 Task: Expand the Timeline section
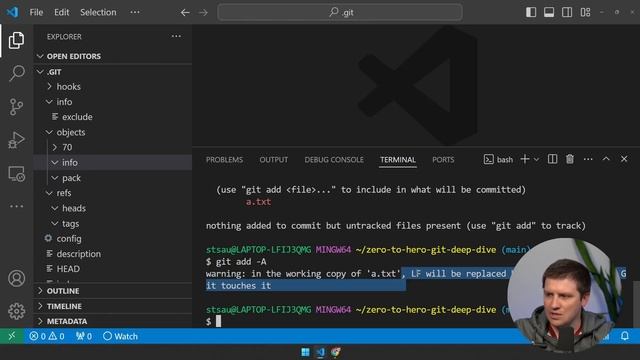[x=113, y=306]
